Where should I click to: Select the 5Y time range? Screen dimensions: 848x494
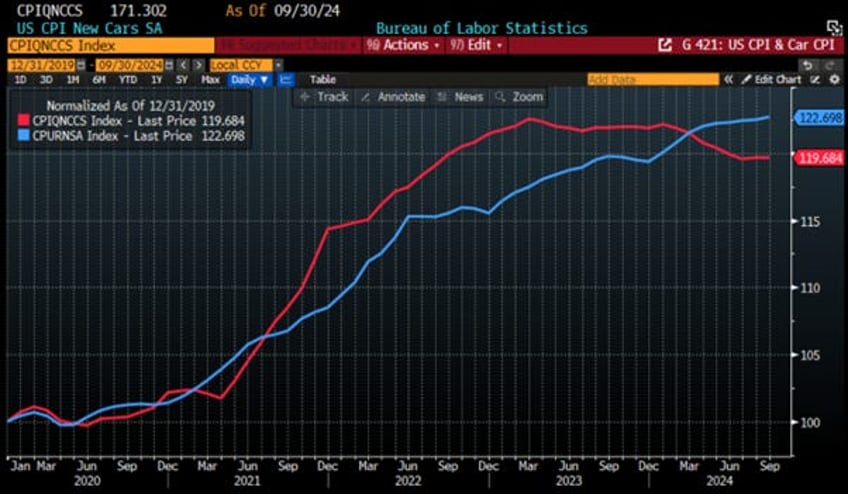coord(182,80)
